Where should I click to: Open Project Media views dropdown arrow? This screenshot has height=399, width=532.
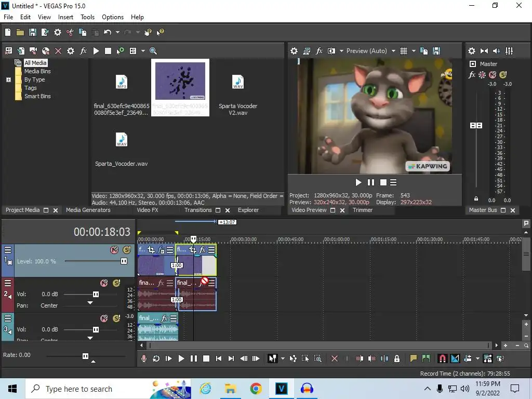[x=143, y=51]
